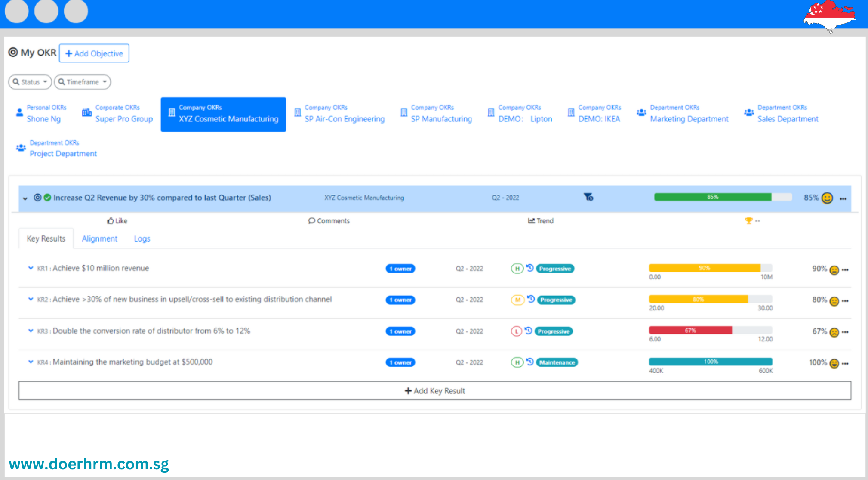Open the KR1 history clock icon
The image size is (868, 480).
530,268
